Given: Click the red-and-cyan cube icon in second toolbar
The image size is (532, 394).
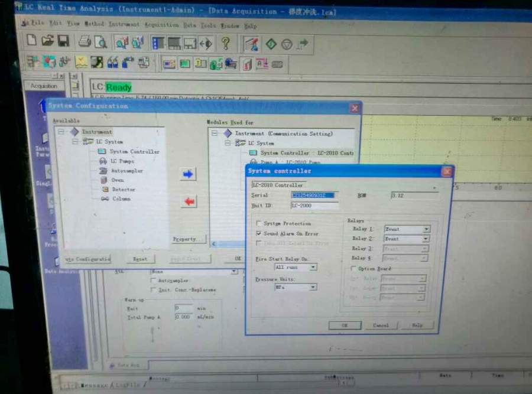Looking at the screenshot, I should 49,61.
